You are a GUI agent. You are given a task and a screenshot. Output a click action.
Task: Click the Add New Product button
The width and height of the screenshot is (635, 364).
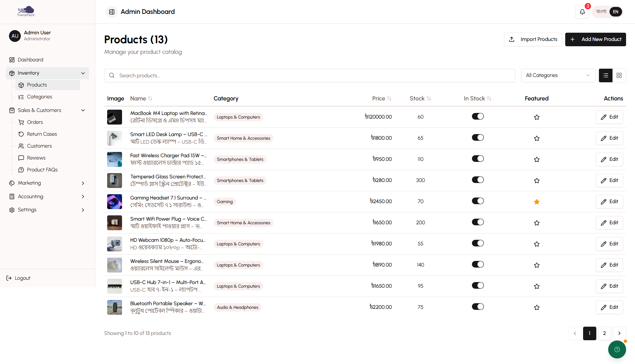point(595,39)
